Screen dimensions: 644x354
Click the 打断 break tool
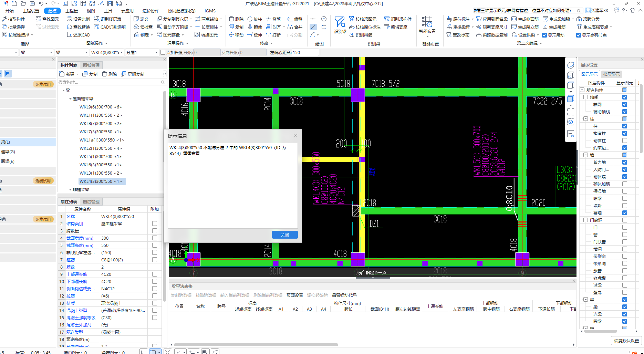[x=273, y=35]
